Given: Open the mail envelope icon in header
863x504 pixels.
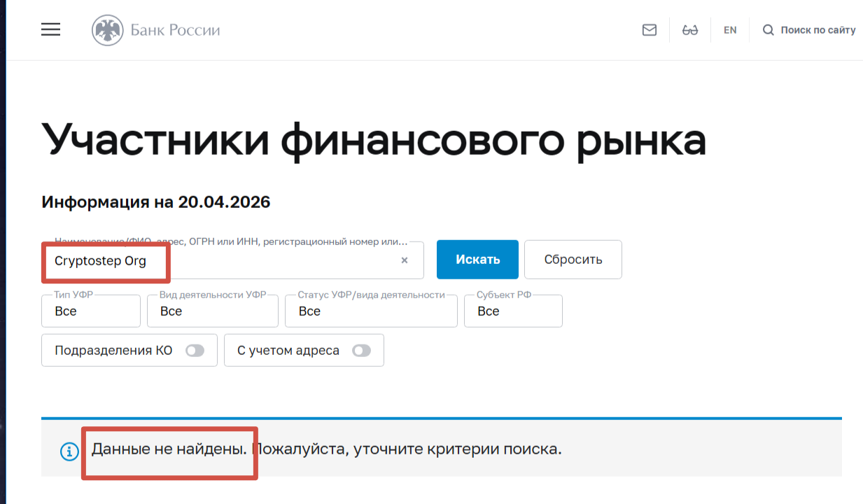Looking at the screenshot, I should (x=650, y=30).
